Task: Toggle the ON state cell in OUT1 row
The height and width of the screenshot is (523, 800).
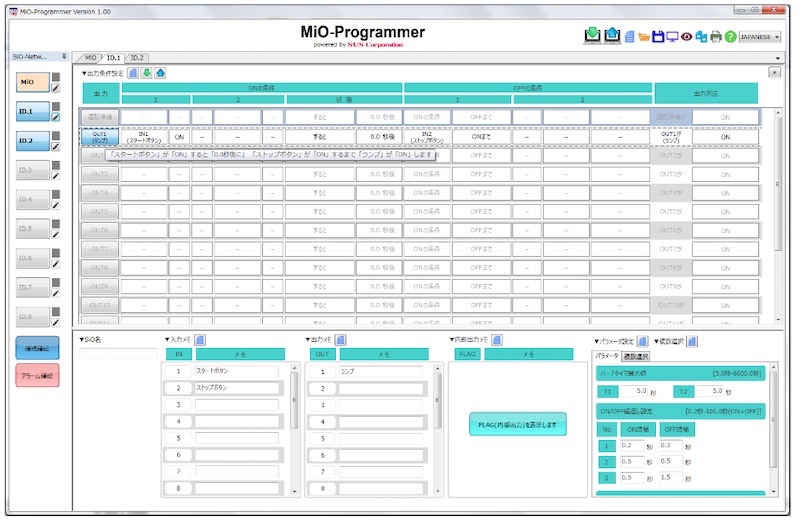Action: point(179,137)
